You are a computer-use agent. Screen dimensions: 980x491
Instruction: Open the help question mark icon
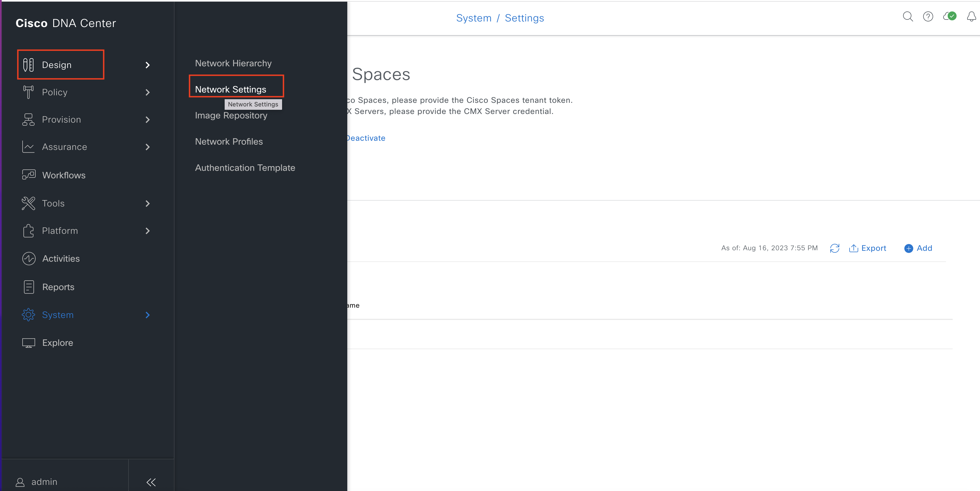(x=928, y=16)
